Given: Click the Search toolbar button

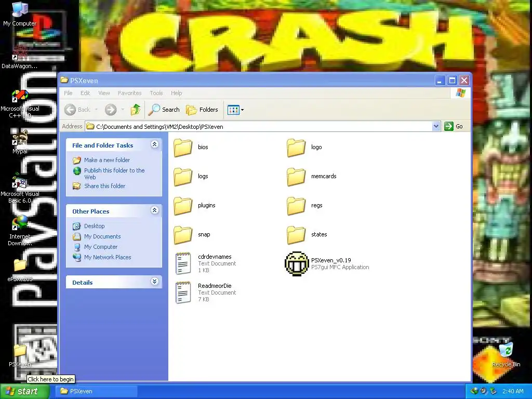Looking at the screenshot, I should pos(164,110).
